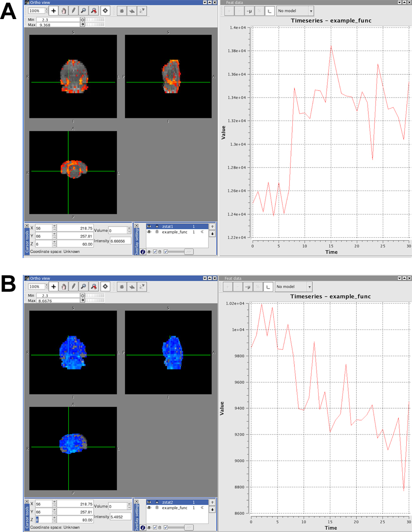This screenshot has height=532, width=412.
Task: Click the Max field showing 8.6676
Action: [58, 301]
